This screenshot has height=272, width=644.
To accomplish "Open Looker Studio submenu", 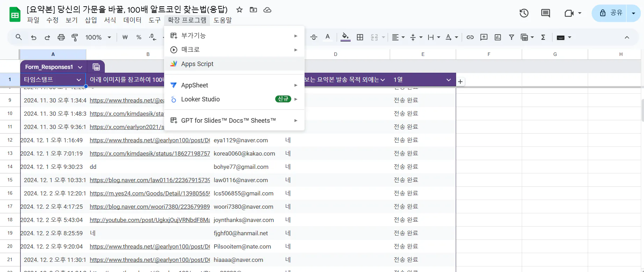I will (x=234, y=99).
